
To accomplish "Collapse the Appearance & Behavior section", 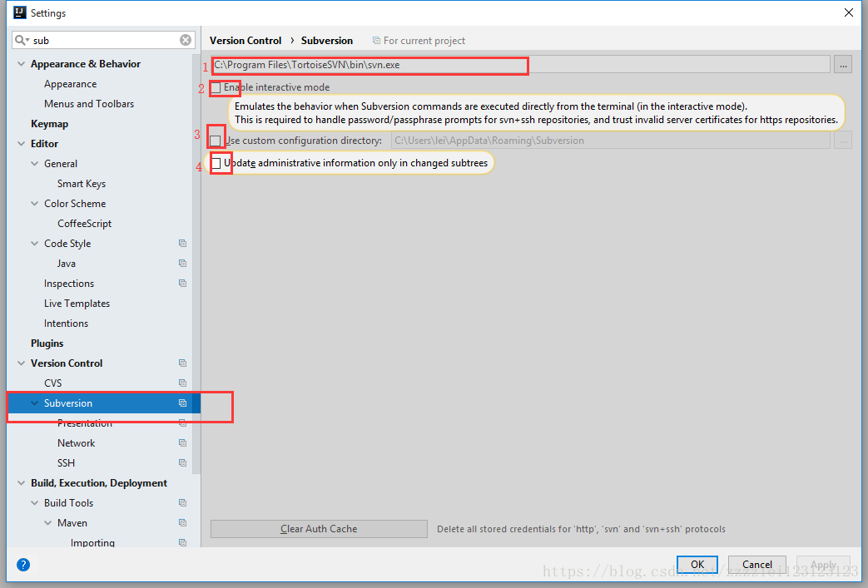I will pos(21,63).
